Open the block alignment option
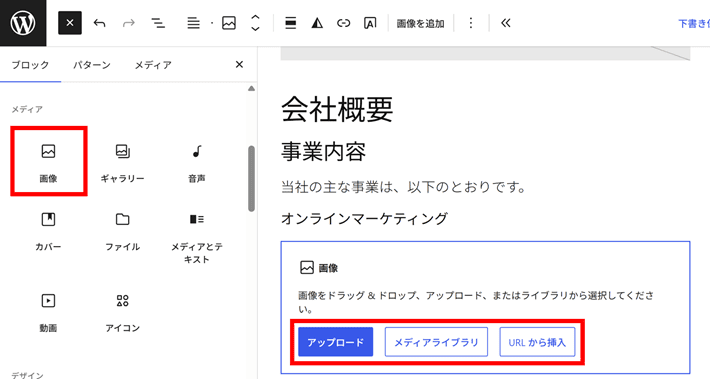This screenshot has width=710, height=379. click(x=291, y=23)
